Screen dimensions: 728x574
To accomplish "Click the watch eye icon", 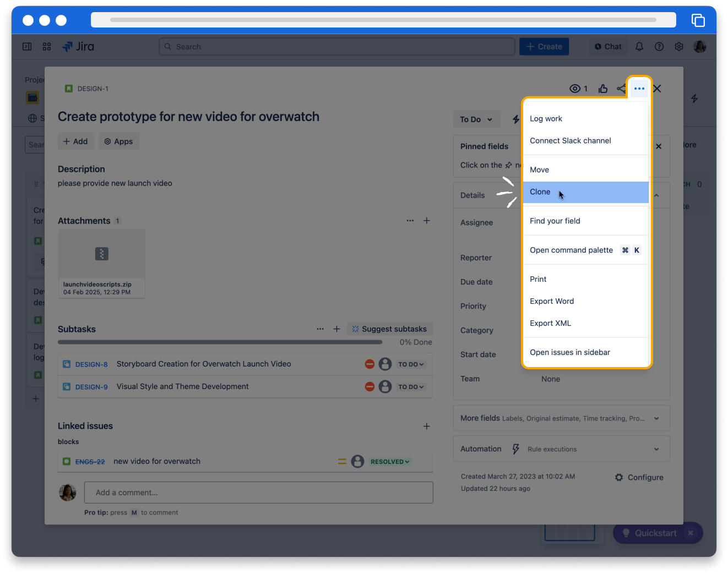I will coord(575,89).
